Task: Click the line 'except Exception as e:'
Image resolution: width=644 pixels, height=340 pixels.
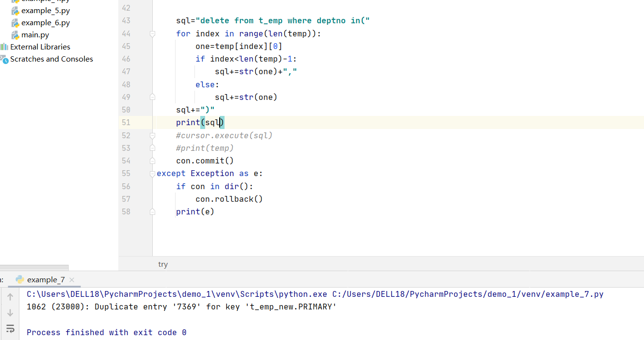Action: click(x=209, y=174)
